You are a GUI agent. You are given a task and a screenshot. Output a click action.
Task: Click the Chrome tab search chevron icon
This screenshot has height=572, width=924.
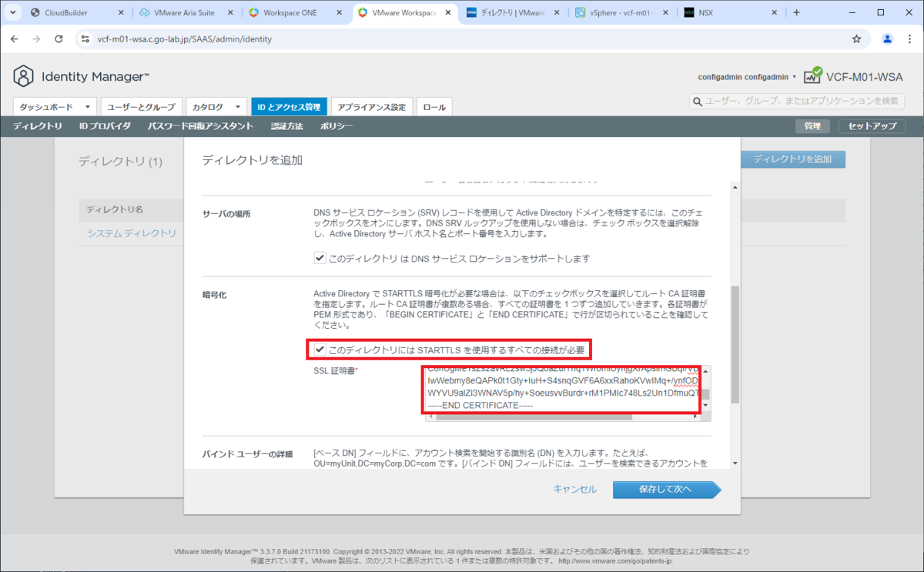[x=14, y=13]
